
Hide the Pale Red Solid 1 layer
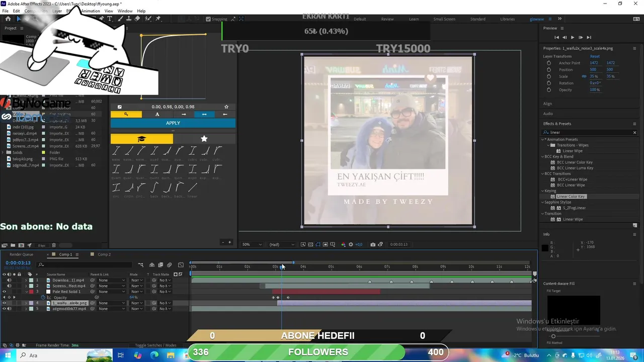(5, 292)
